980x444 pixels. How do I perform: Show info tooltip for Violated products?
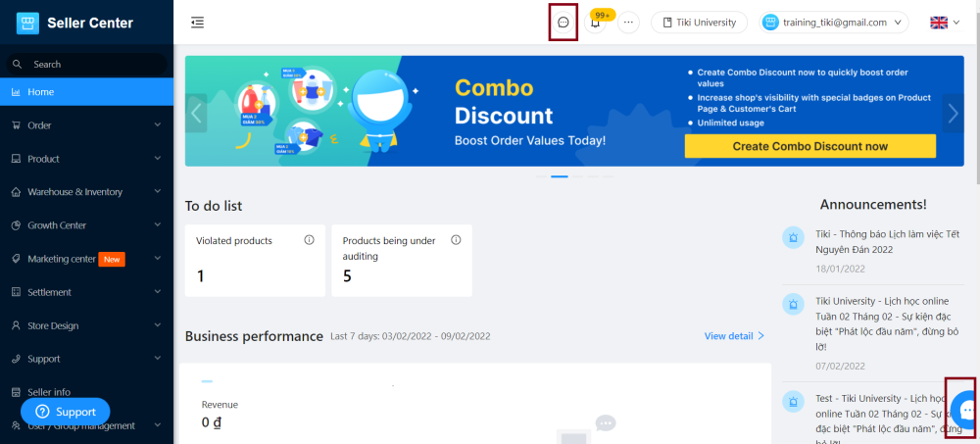pos(309,240)
